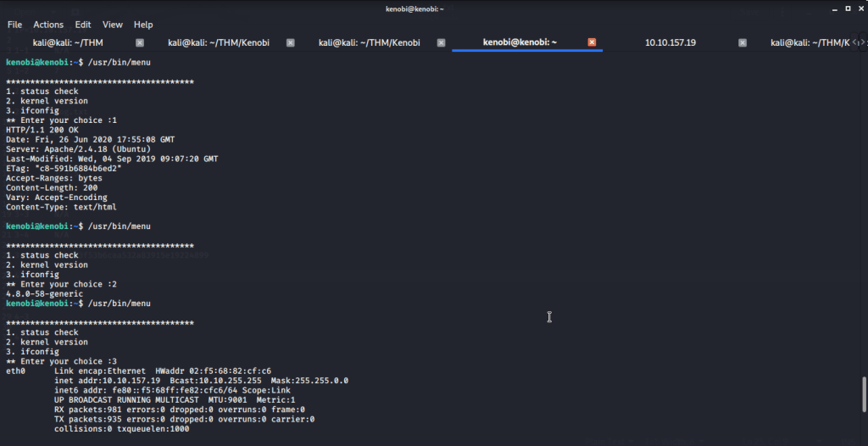Show the Help menu
The image size is (868, 446).
coord(143,25)
